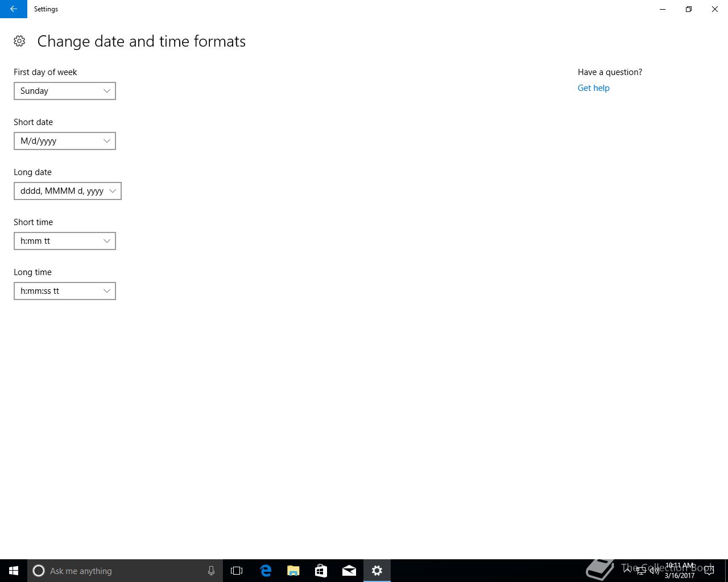Click the Settings gear icon beside the heading

point(19,41)
